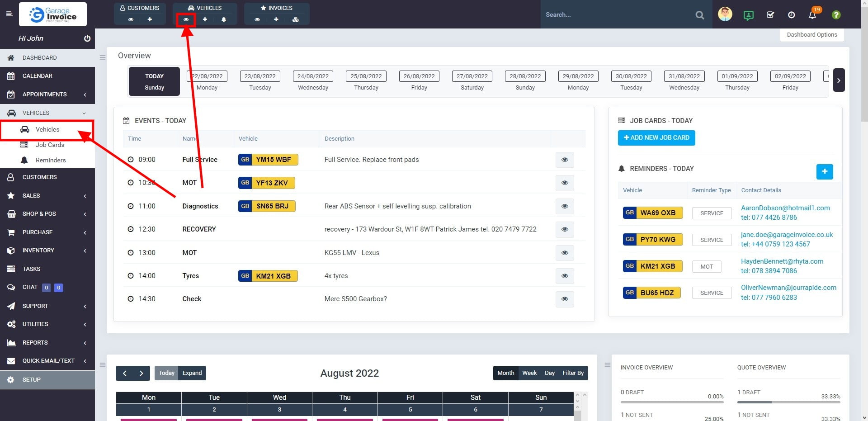This screenshot has width=868, height=421.
Task: Expand the Inventory sidebar menu
Action: tap(47, 251)
